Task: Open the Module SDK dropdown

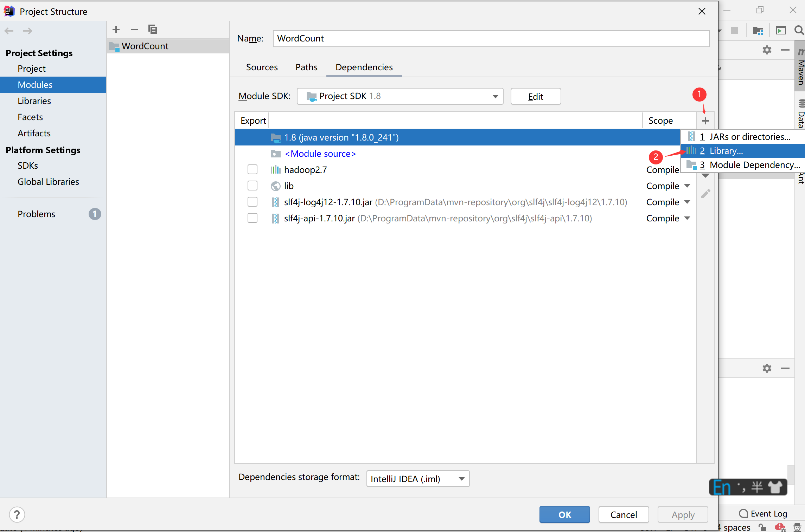Action: point(400,96)
